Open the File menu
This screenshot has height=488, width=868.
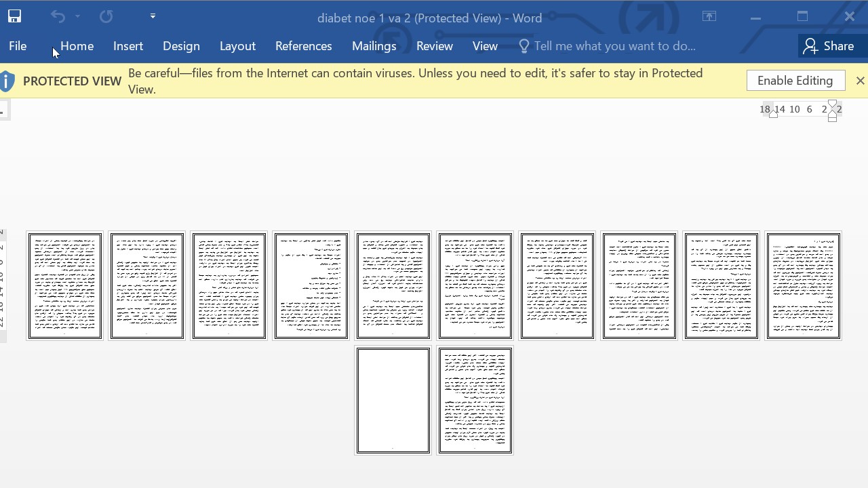click(18, 46)
